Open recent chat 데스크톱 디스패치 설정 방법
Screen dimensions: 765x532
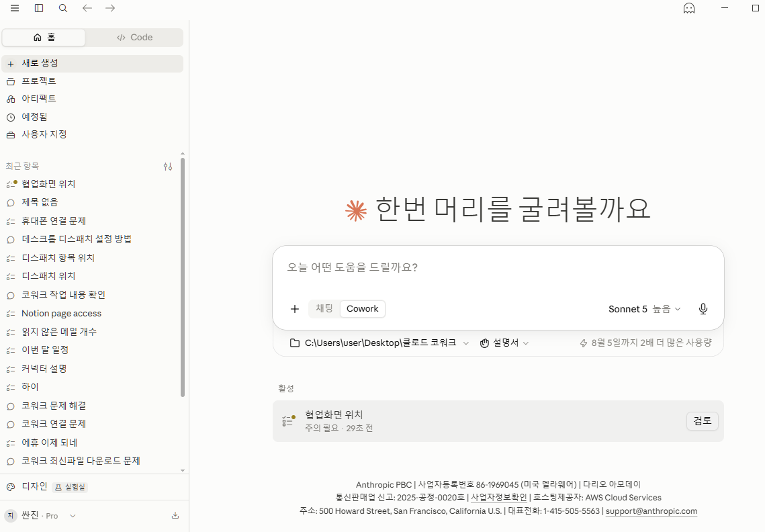(x=90, y=239)
